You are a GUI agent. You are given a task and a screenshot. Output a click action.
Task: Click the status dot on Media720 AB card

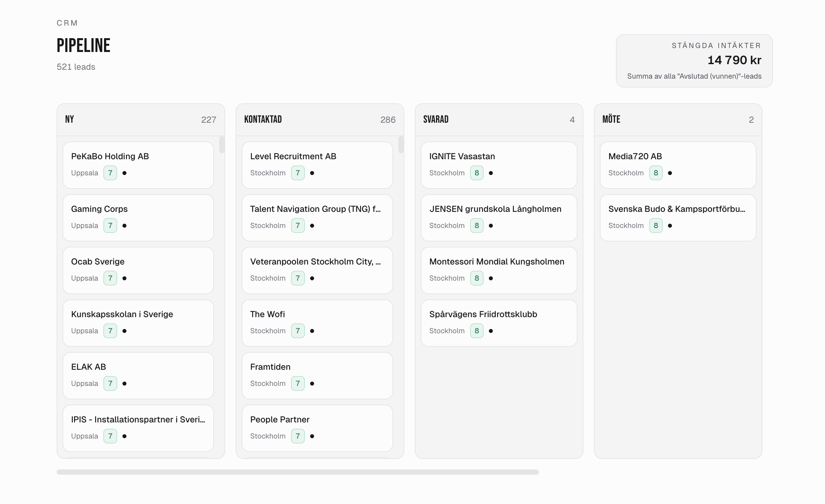click(671, 173)
